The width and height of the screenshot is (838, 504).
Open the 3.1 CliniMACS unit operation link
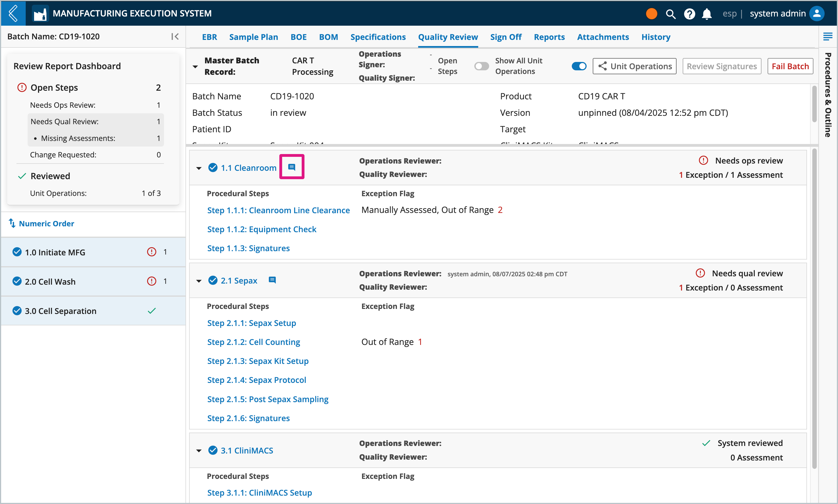(x=247, y=451)
